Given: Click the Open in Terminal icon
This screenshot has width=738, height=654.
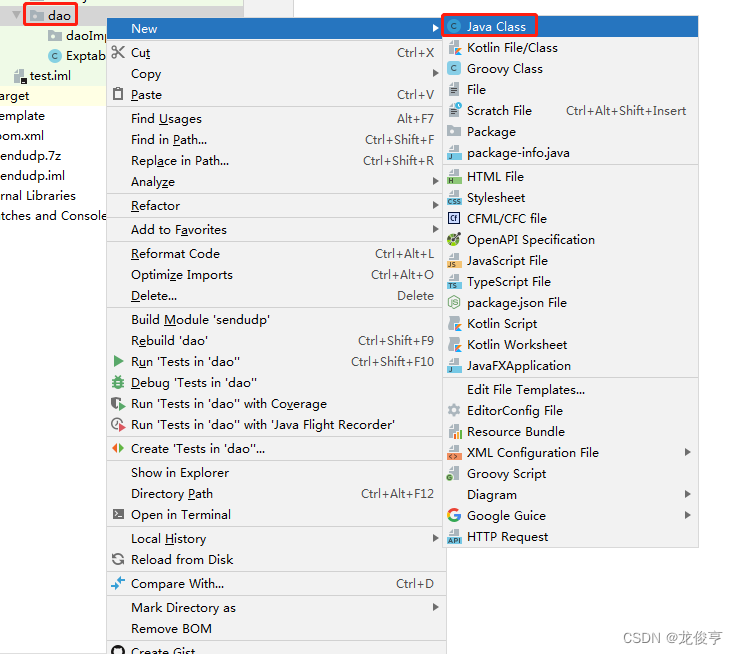Looking at the screenshot, I should (118, 514).
